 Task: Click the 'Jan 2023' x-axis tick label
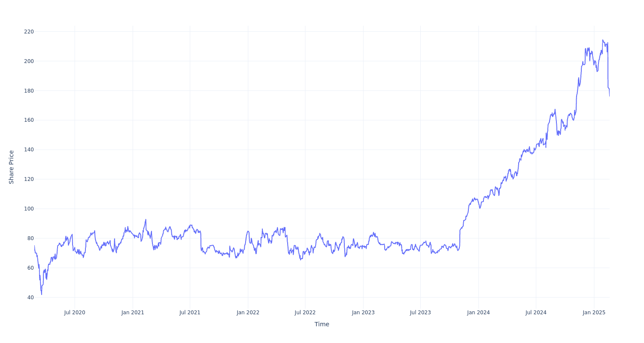(363, 313)
